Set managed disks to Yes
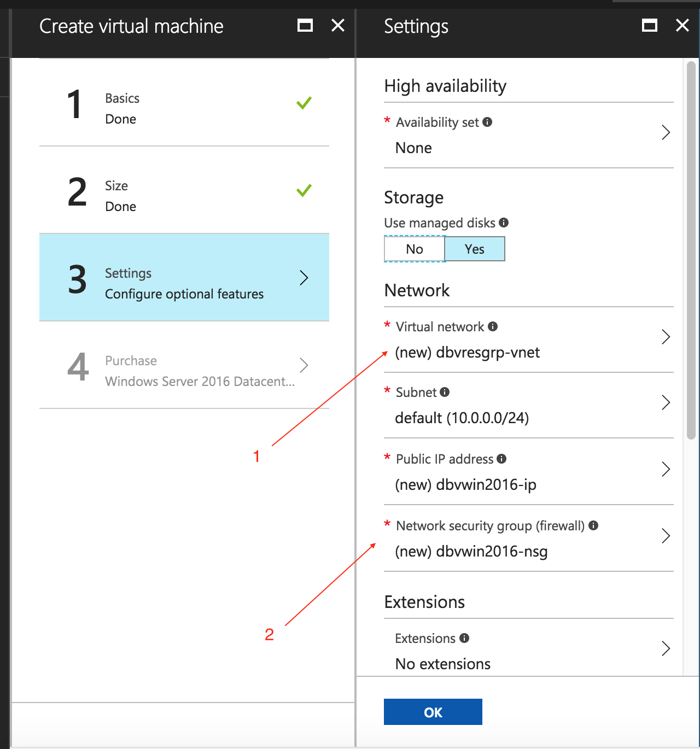 point(475,249)
